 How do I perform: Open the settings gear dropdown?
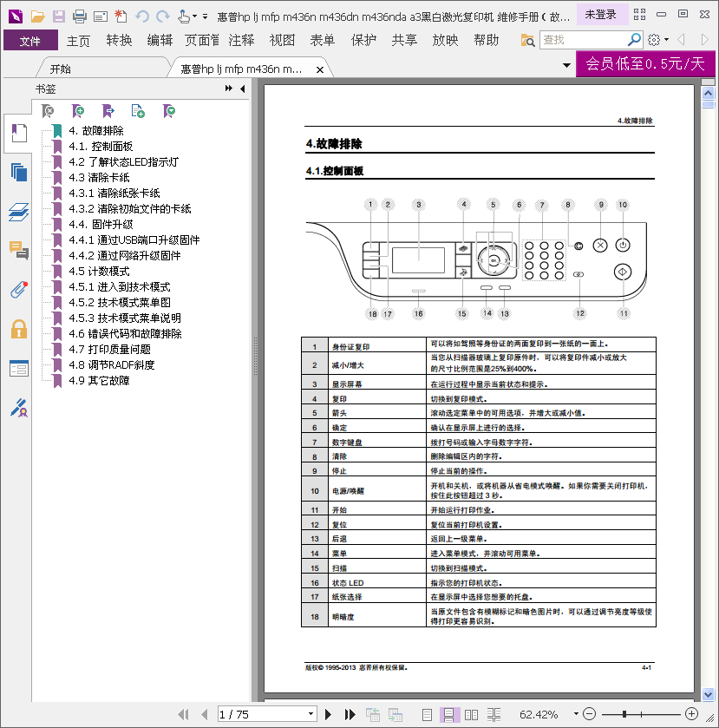pos(657,40)
